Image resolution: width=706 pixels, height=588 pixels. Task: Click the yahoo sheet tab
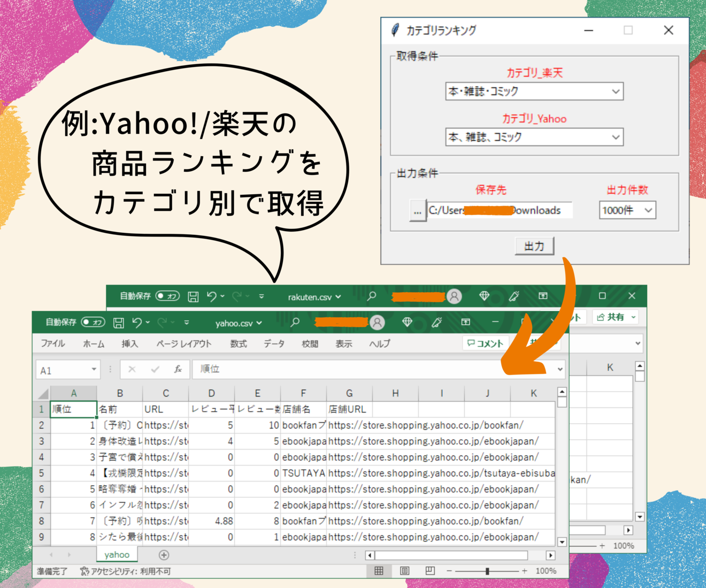(x=117, y=555)
